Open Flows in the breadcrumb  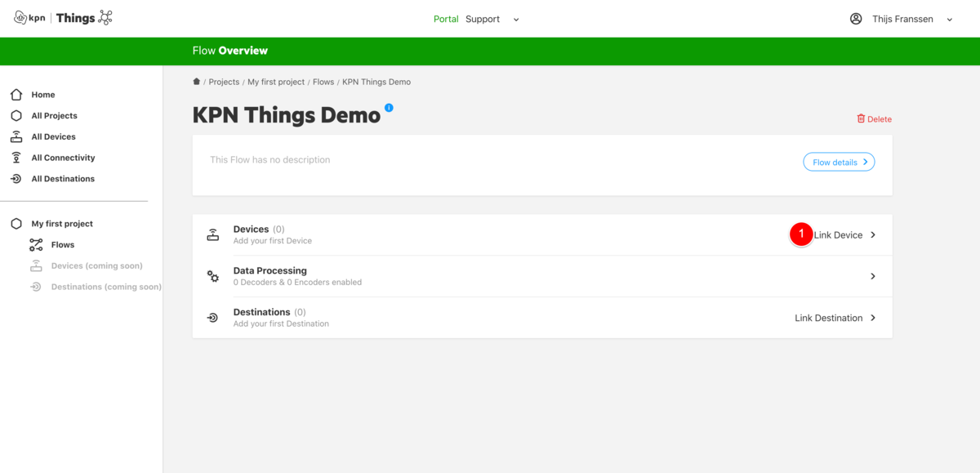click(323, 82)
